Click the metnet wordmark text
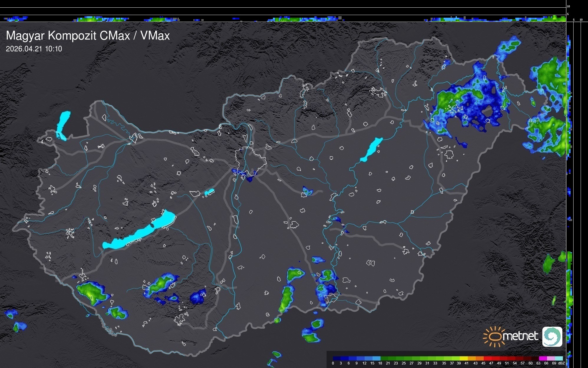The width and height of the screenshot is (588, 368). [520, 336]
